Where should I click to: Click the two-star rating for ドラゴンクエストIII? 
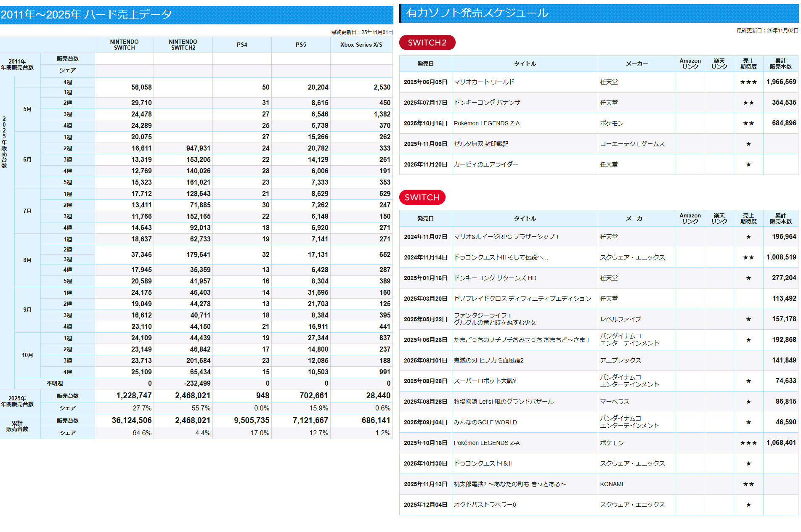[748, 257]
